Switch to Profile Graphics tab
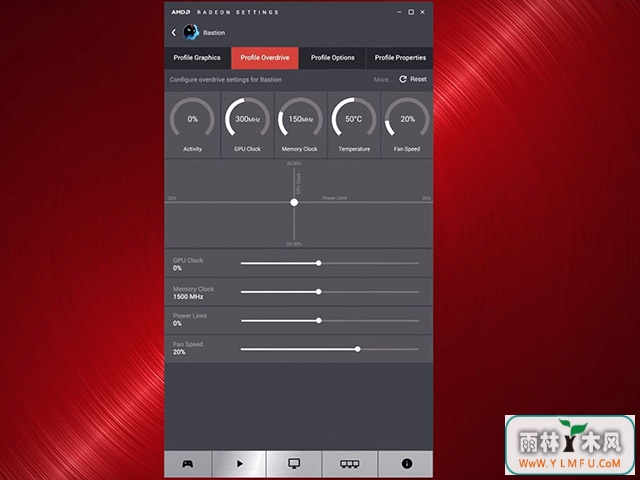The image size is (640, 480). [x=197, y=58]
